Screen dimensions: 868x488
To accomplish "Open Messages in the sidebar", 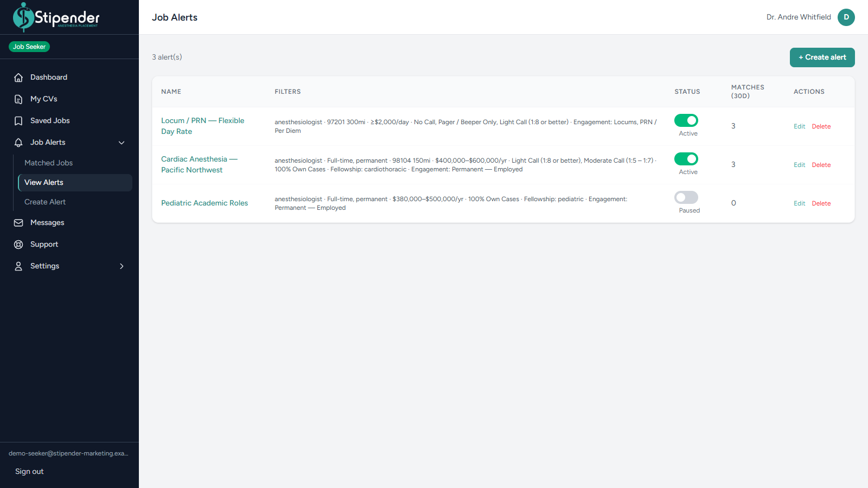I will [69, 223].
